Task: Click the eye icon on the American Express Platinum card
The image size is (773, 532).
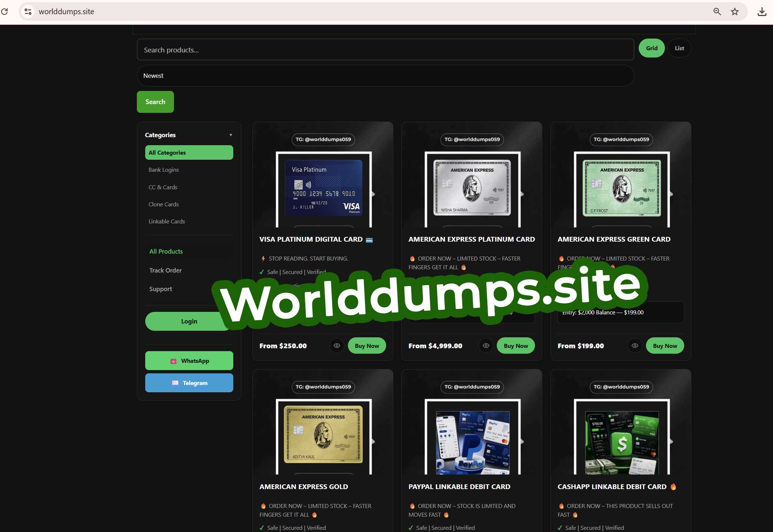Action: [486, 346]
